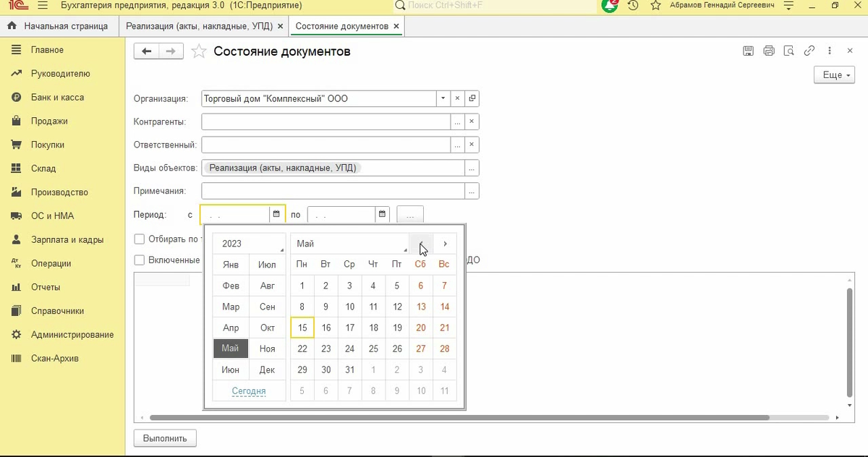Open notifications bell with red badge
Screen dimensions: 868x457
[x=610, y=6]
